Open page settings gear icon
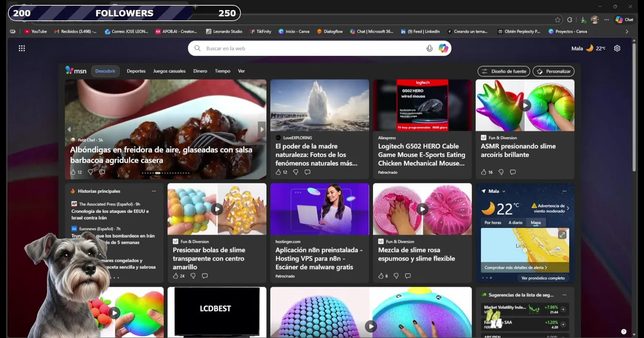This screenshot has width=644, height=338. coord(617,48)
